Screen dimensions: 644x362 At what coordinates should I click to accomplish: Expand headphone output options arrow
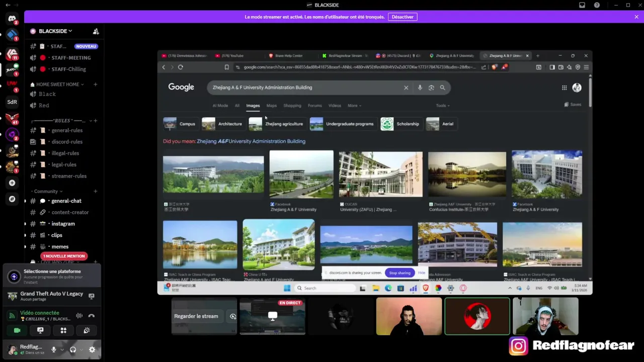[x=81, y=349]
